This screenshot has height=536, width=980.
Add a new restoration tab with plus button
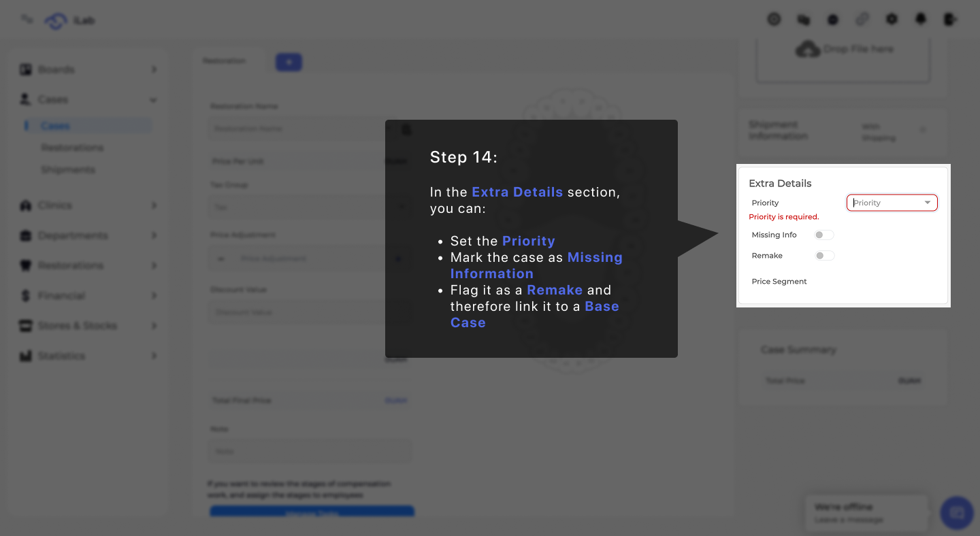click(x=289, y=62)
